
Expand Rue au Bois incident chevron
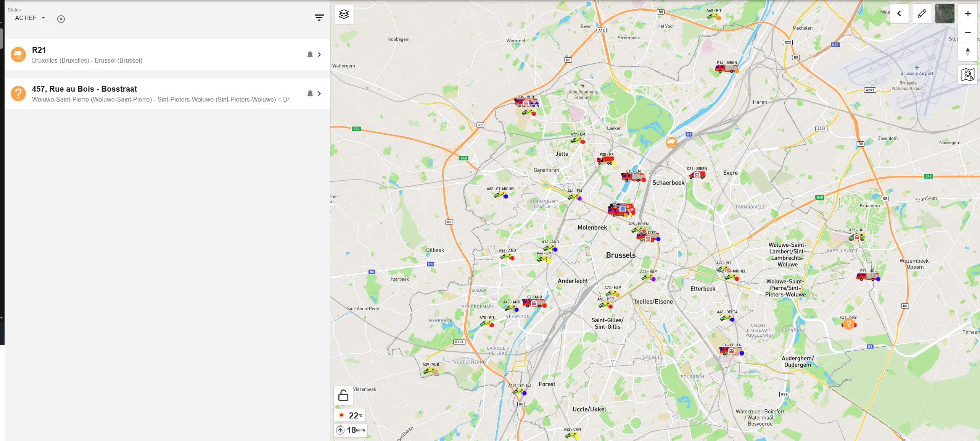tap(319, 94)
